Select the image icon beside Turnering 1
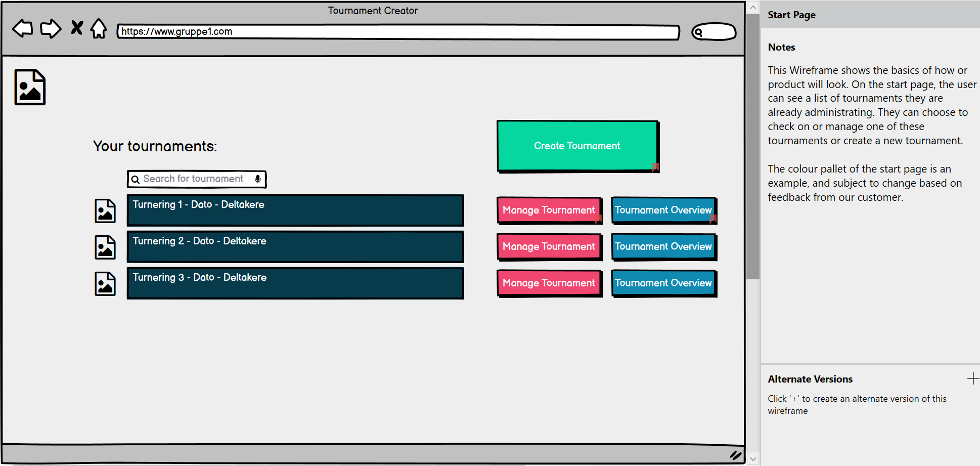The image size is (980, 466). click(105, 211)
